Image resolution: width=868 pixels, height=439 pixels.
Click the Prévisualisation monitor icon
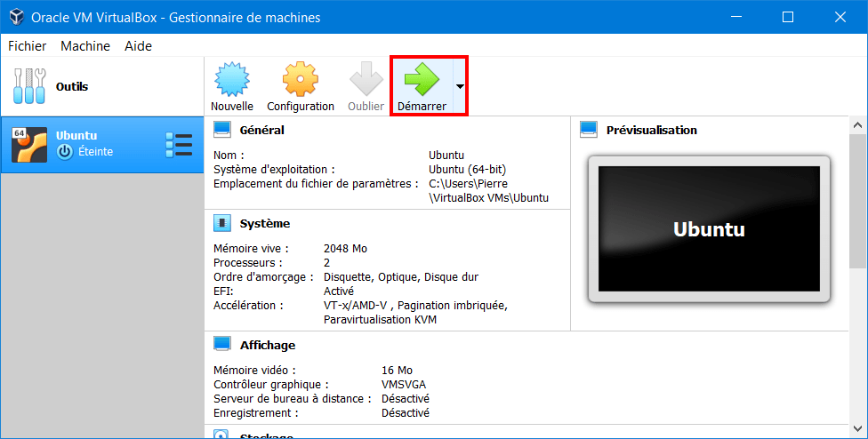tap(589, 130)
